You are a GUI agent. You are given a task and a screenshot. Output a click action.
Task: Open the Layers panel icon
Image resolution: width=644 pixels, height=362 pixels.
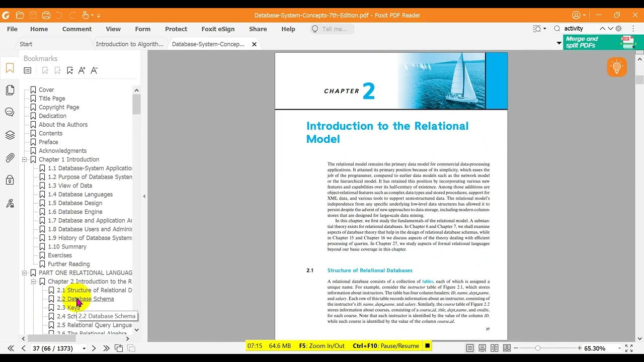[x=10, y=135]
